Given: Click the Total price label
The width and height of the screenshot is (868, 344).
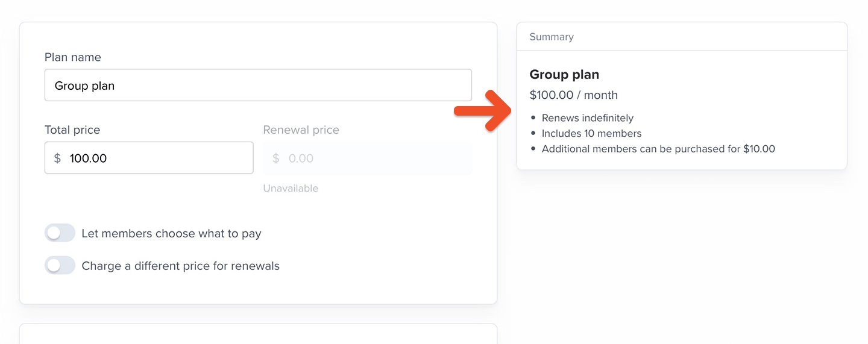Looking at the screenshot, I should 72,130.
